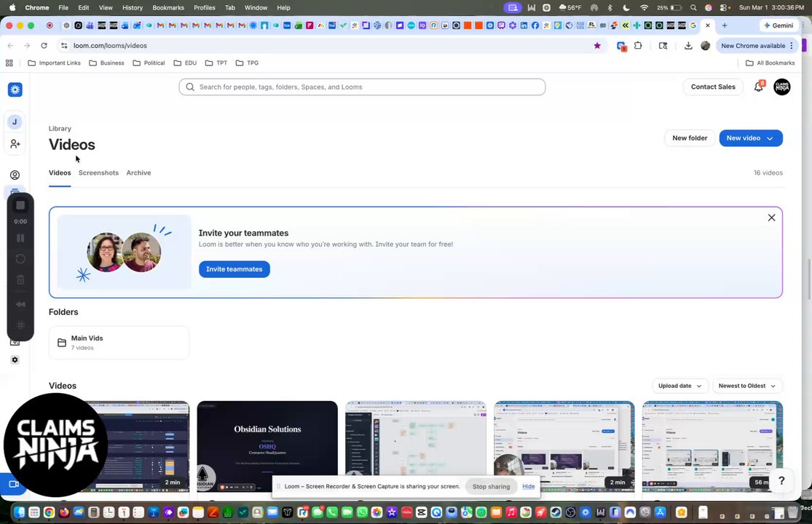
Task: Open the EDU bookmark folder
Action: coord(185,63)
